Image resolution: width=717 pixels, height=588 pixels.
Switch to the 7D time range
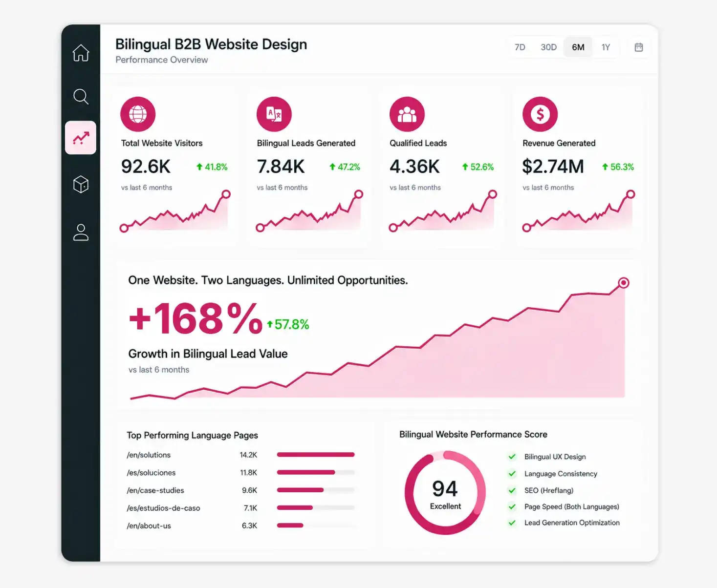click(x=520, y=47)
